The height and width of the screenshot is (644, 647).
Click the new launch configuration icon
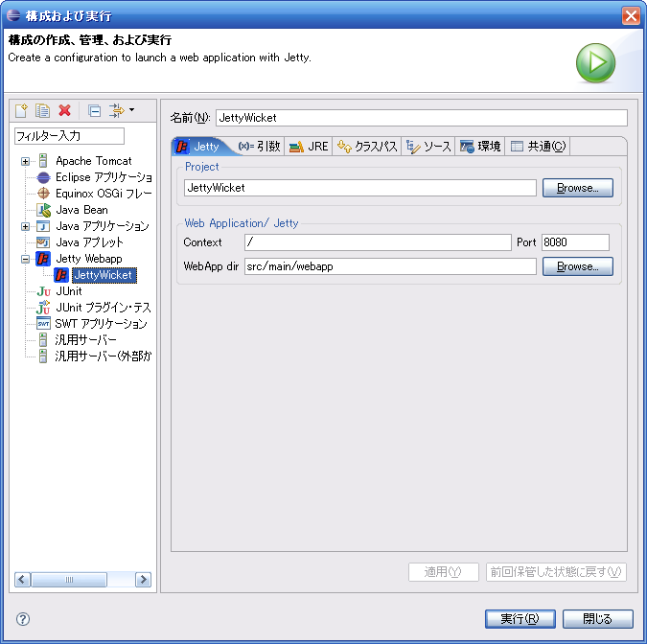21,110
